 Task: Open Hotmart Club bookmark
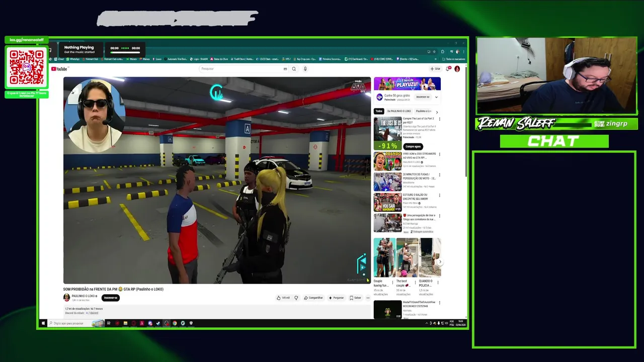tap(90, 59)
